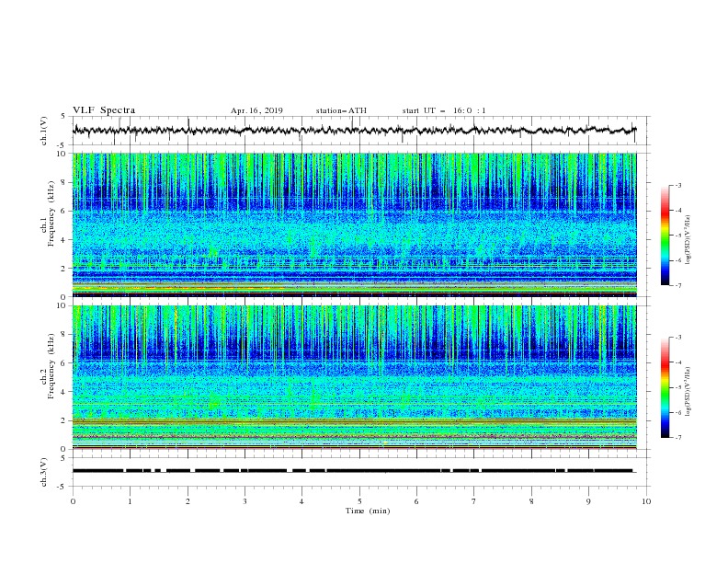Click the 'station=ATH' label

(341, 110)
